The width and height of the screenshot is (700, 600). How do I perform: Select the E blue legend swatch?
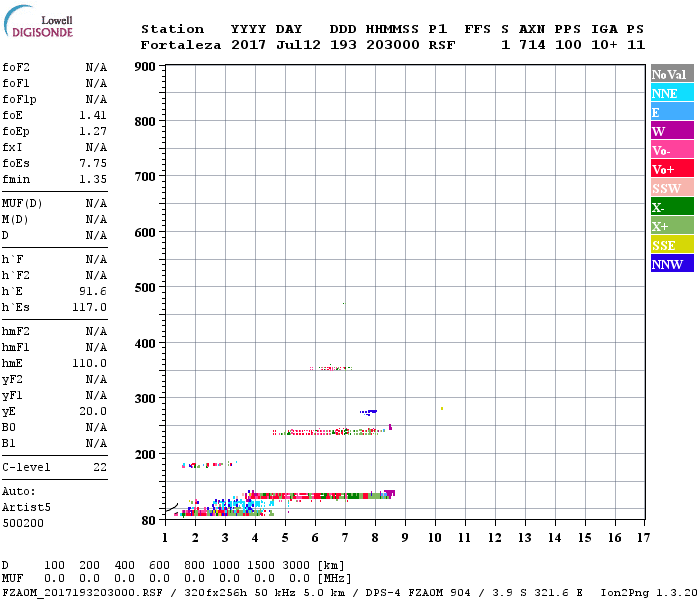pyautogui.click(x=672, y=112)
